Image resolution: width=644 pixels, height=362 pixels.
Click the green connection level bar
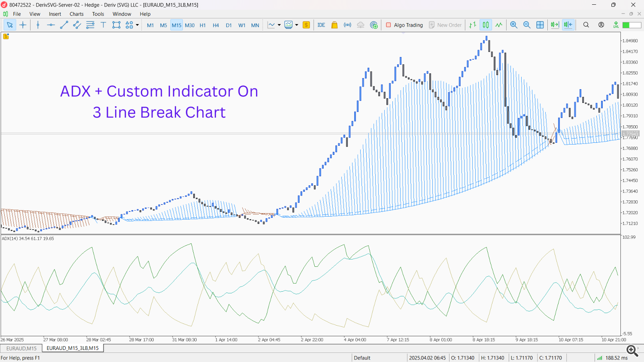click(632, 25)
